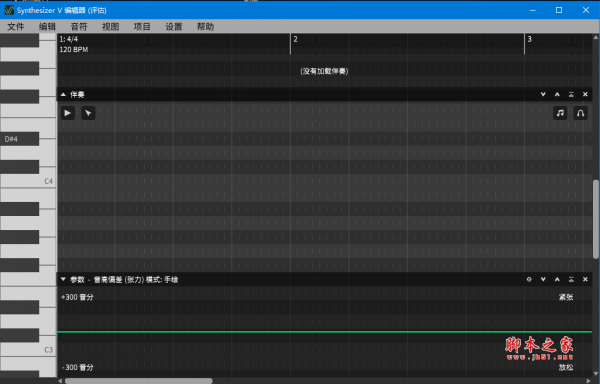Image resolution: width=600 pixels, height=384 pixels.
Task: Open the 音符 menu
Action: point(79,26)
